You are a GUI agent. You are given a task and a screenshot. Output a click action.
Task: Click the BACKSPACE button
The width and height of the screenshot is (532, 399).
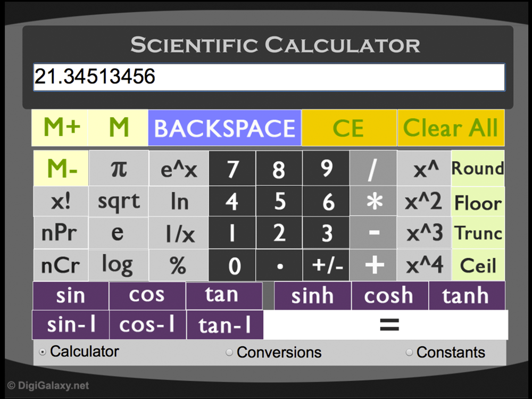[x=225, y=128]
